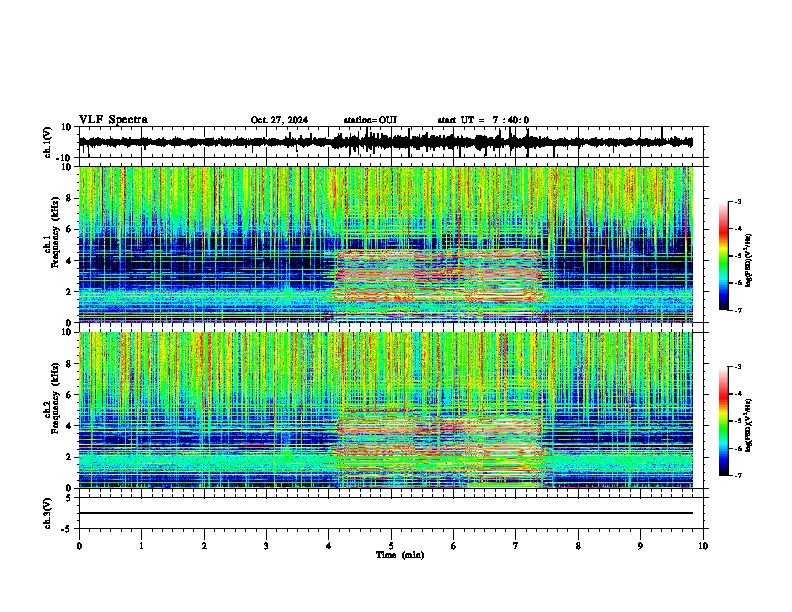Image resolution: width=792 pixels, height=612 pixels.
Task: Click the "4" kHz tick on ch.1 frequency axis
Action: (x=70, y=261)
